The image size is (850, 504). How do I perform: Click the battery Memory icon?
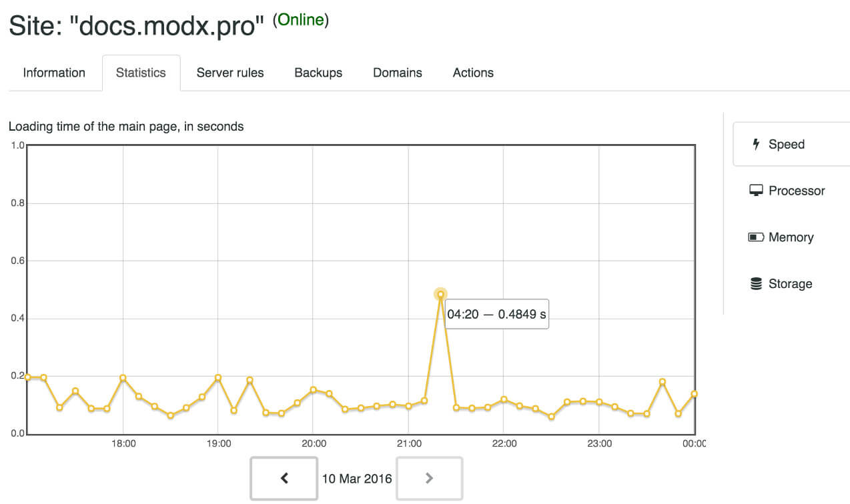(x=756, y=237)
